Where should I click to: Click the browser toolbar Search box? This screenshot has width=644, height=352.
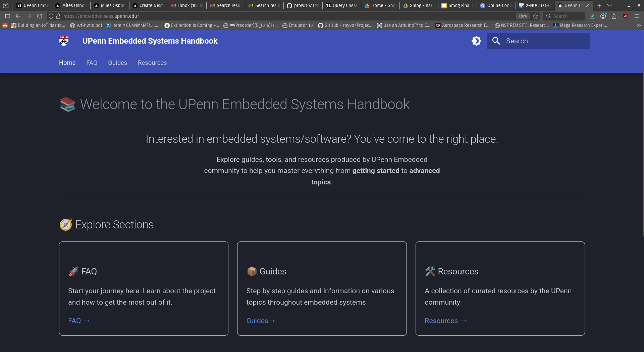[564, 16]
